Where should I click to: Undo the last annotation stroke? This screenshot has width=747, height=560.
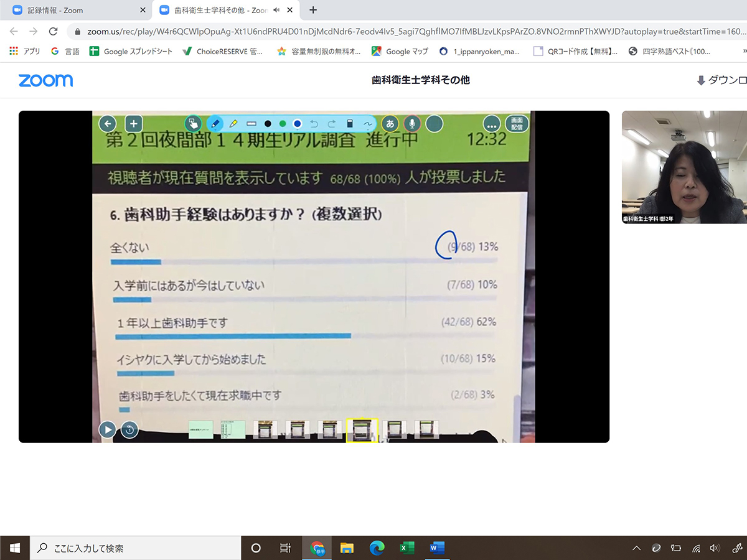tap(314, 123)
